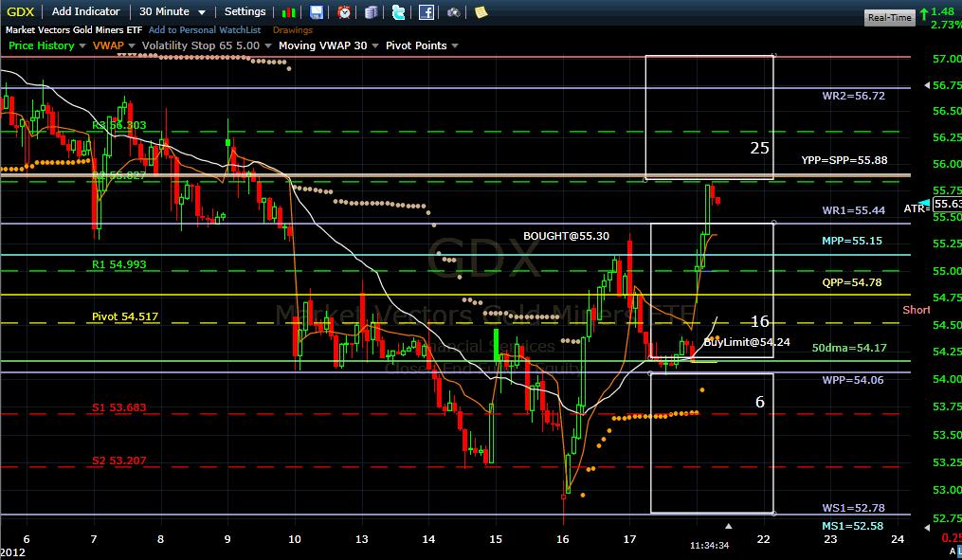Image resolution: width=962 pixels, height=560 pixels.
Task: Click Add Indicator
Action: coord(86,11)
